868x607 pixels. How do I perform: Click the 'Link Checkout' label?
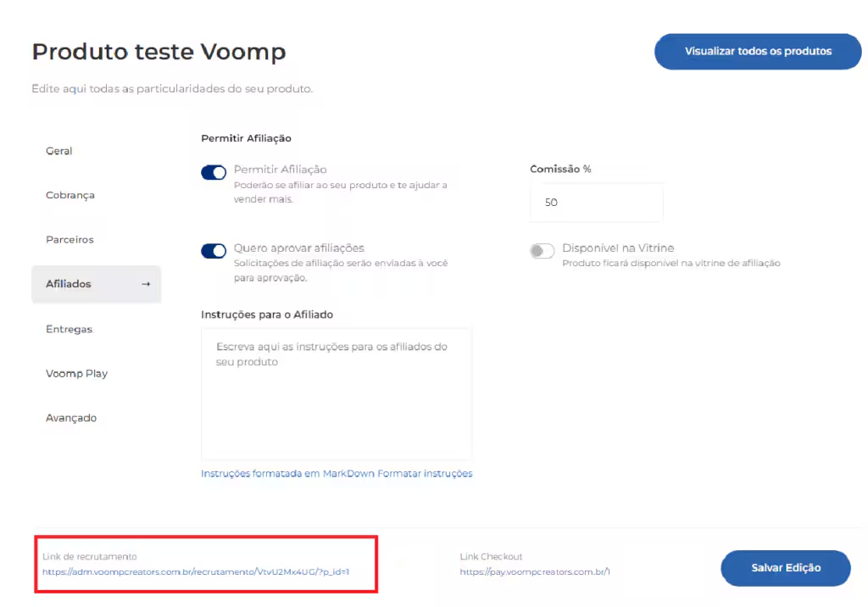click(491, 557)
